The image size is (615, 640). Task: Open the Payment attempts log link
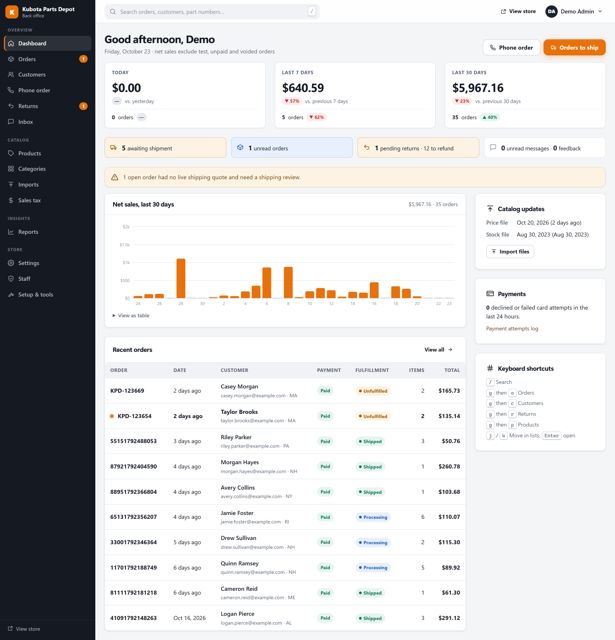tap(512, 329)
